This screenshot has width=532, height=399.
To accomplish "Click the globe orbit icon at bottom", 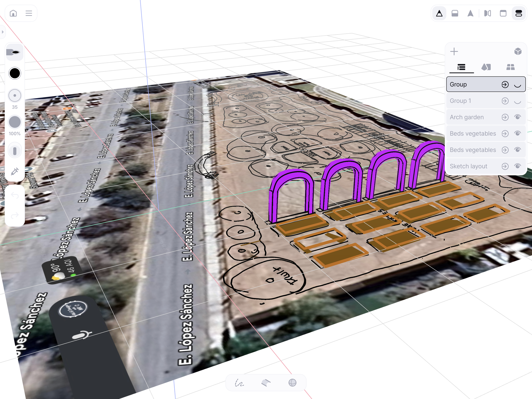I will (292, 383).
